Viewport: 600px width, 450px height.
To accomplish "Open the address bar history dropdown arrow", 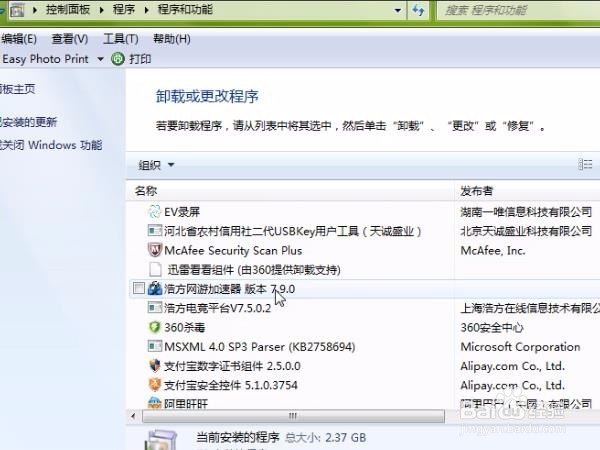I will click(398, 10).
